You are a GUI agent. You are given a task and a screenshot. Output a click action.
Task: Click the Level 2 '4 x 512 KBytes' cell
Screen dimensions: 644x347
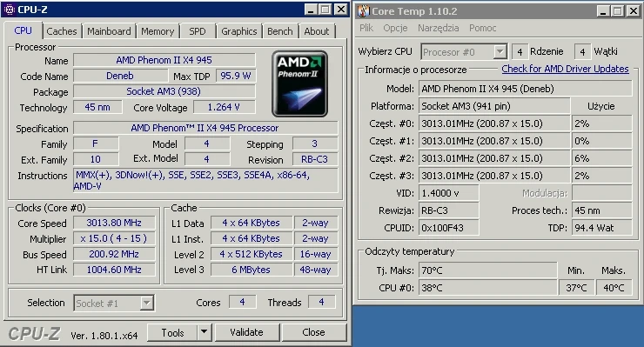coord(252,254)
